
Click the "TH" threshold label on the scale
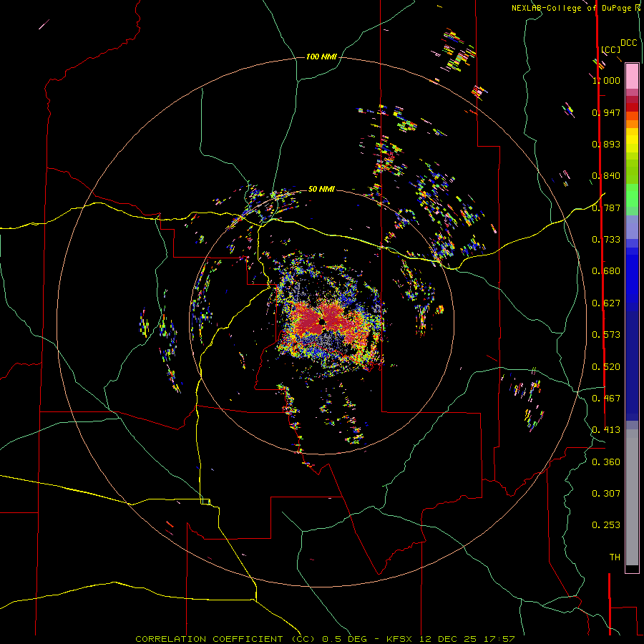pos(615,557)
